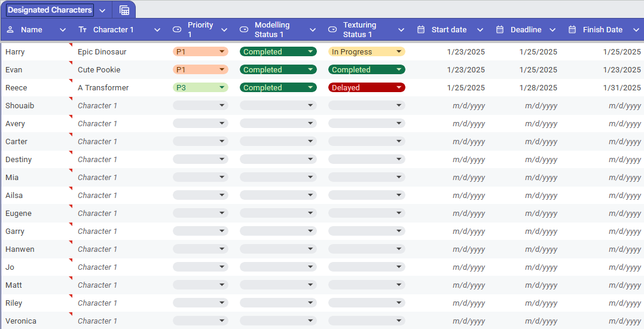Select the Epic Dinosaur cell
644x329 pixels.
[x=121, y=52]
